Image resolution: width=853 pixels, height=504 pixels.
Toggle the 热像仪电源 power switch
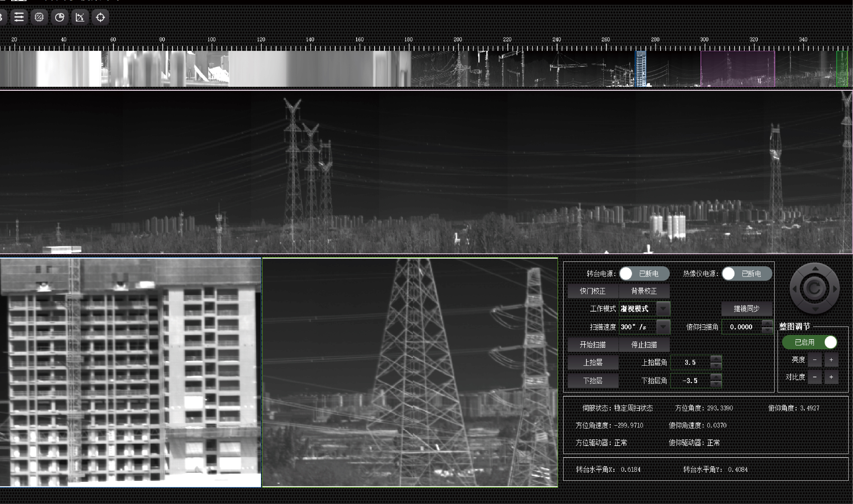click(747, 273)
